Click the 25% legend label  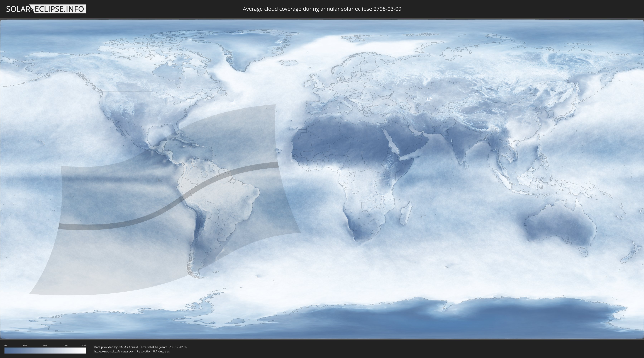pos(25,345)
